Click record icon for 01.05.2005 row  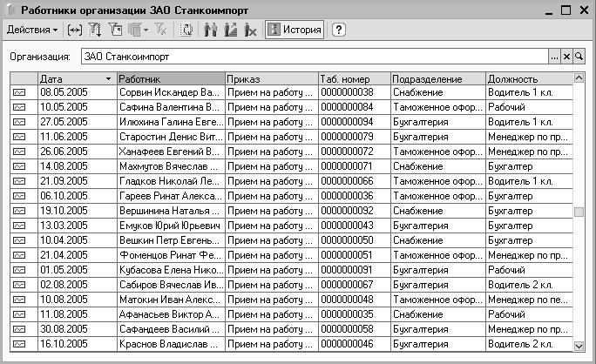pyautogui.click(x=19, y=270)
